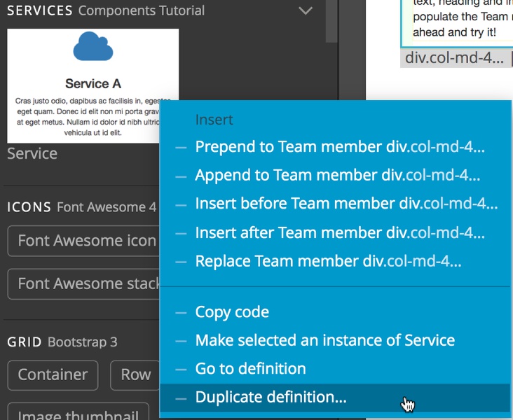Click the Service A component thumbnail
The height and width of the screenshot is (420, 513).
click(x=93, y=85)
